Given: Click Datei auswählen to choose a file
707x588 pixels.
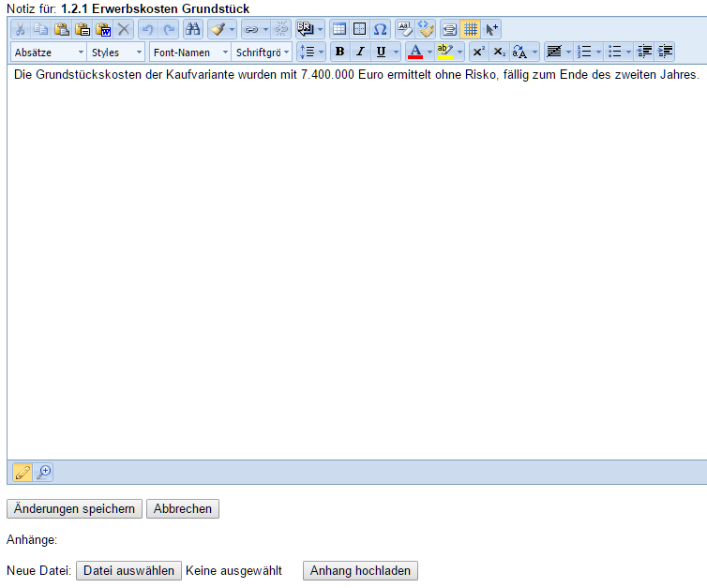Looking at the screenshot, I should [129, 570].
